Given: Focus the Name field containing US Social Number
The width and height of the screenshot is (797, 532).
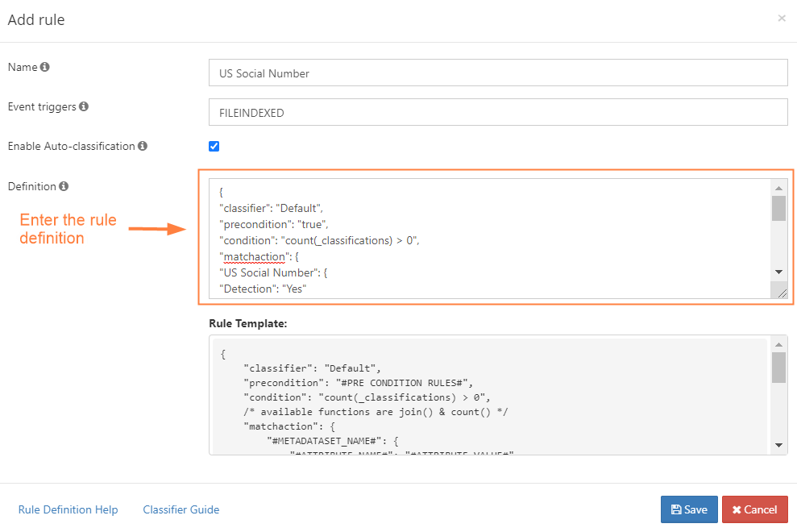Looking at the screenshot, I should 497,73.
